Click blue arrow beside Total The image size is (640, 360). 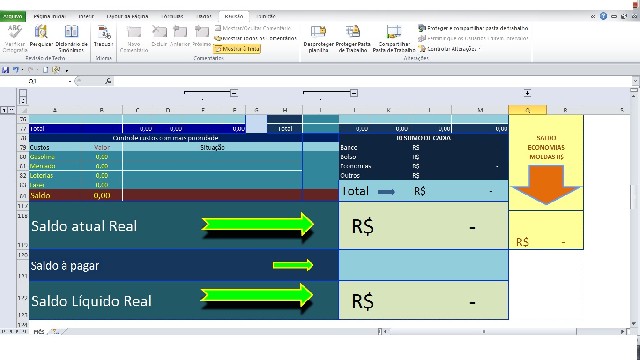386,191
